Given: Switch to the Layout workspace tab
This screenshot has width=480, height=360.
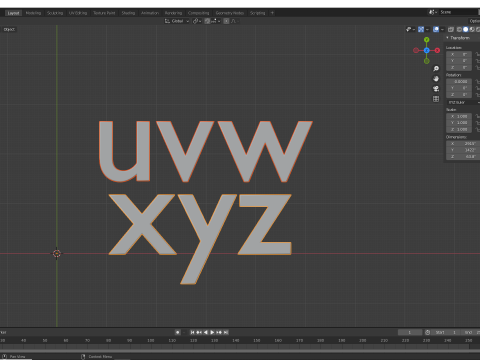Looking at the screenshot, I should [14, 13].
